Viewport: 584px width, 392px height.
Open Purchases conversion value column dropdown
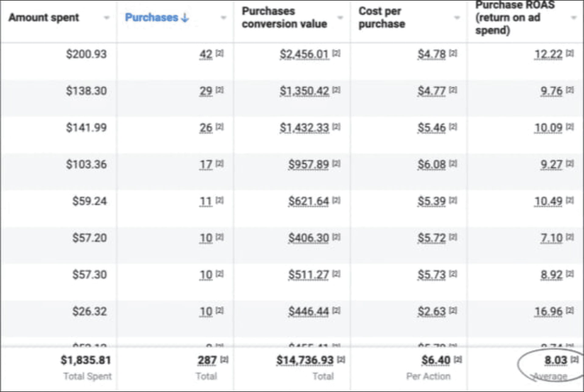coord(340,18)
